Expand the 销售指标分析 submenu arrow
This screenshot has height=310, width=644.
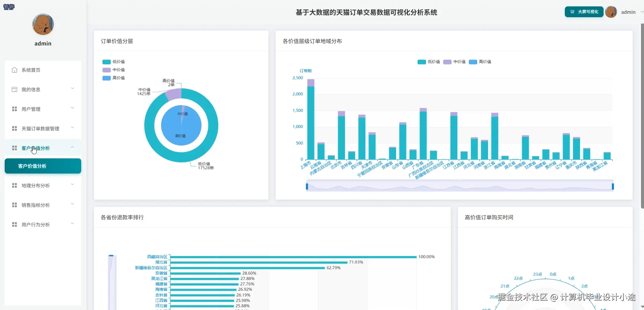click(x=72, y=204)
